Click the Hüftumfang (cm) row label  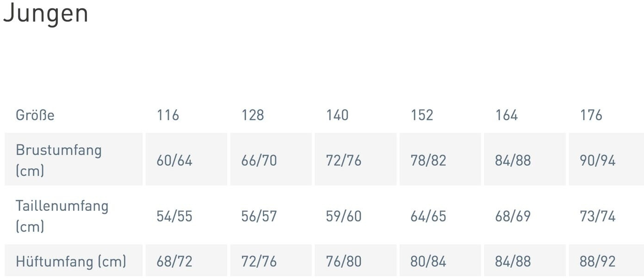(x=71, y=261)
